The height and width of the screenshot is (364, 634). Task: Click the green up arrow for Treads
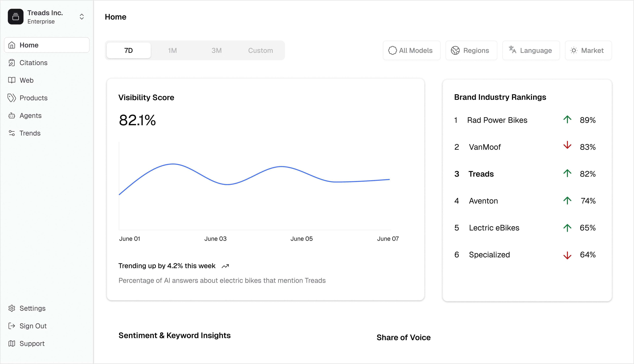pyautogui.click(x=567, y=173)
